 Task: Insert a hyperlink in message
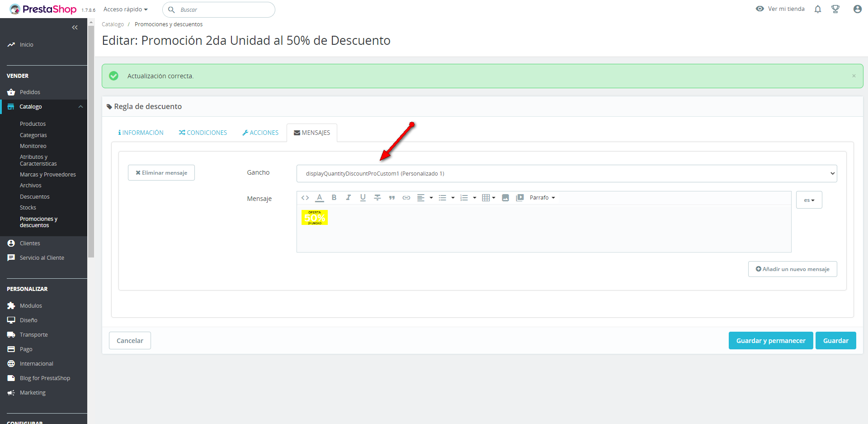(406, 198)
